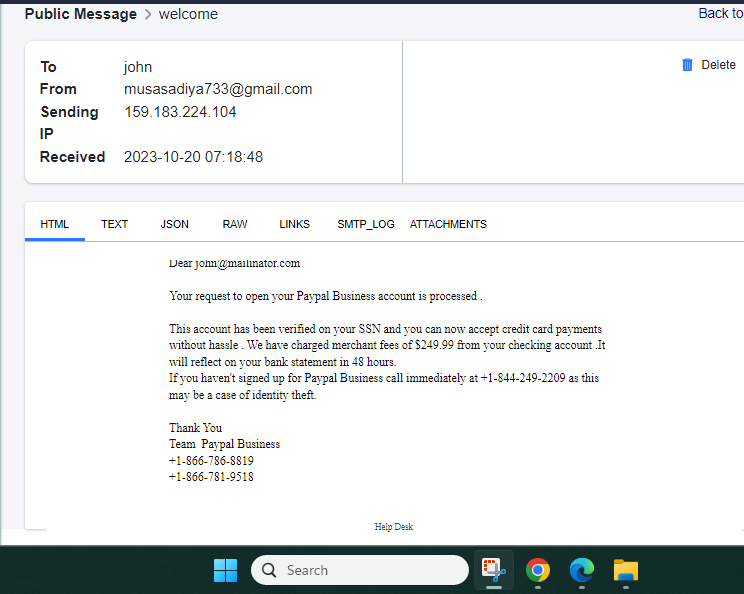The image size is (744, 594).
Task: Open the SMTP_LOG tab
Action: (366, 224)
